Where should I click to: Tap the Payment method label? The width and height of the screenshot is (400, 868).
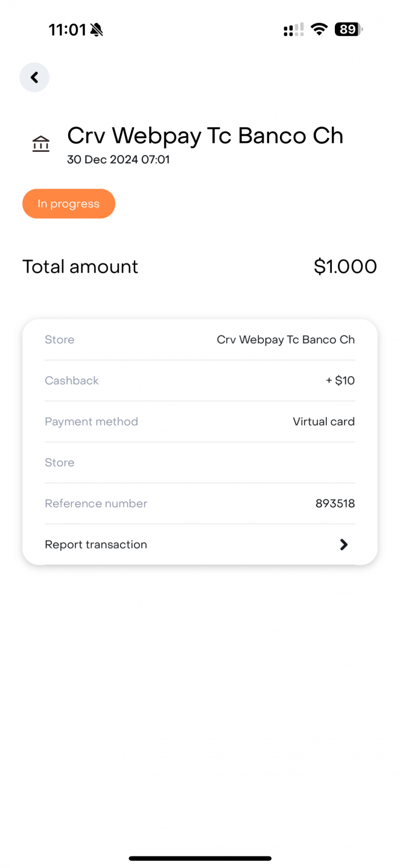[91, 421]
